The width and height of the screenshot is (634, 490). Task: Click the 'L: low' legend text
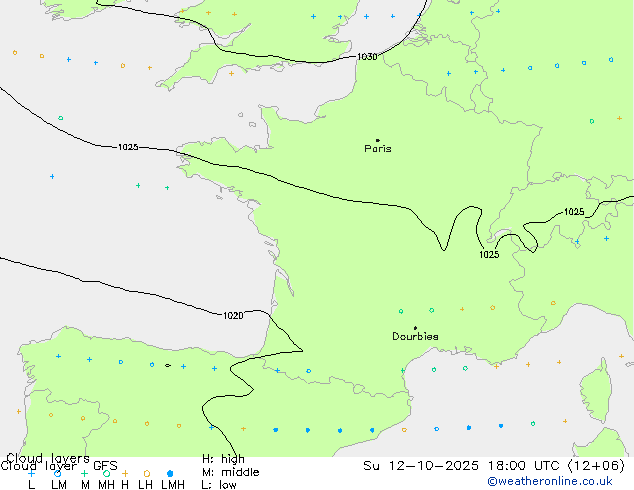219,485
